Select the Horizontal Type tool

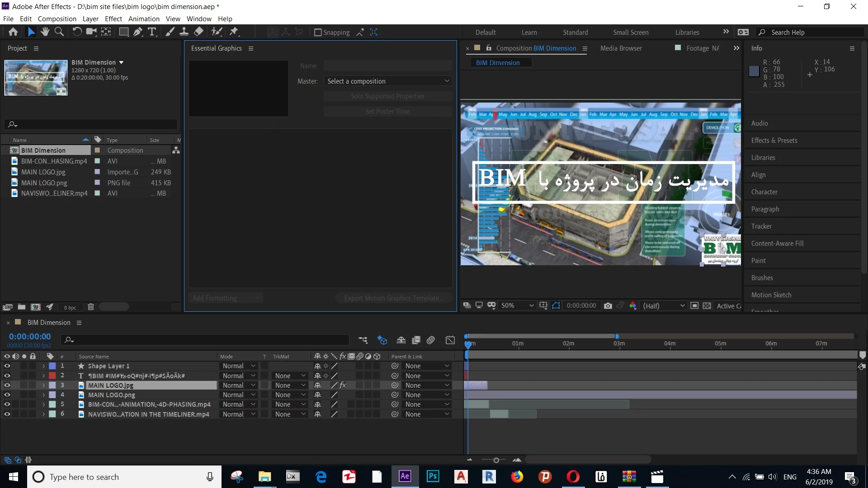coord(152,32)
